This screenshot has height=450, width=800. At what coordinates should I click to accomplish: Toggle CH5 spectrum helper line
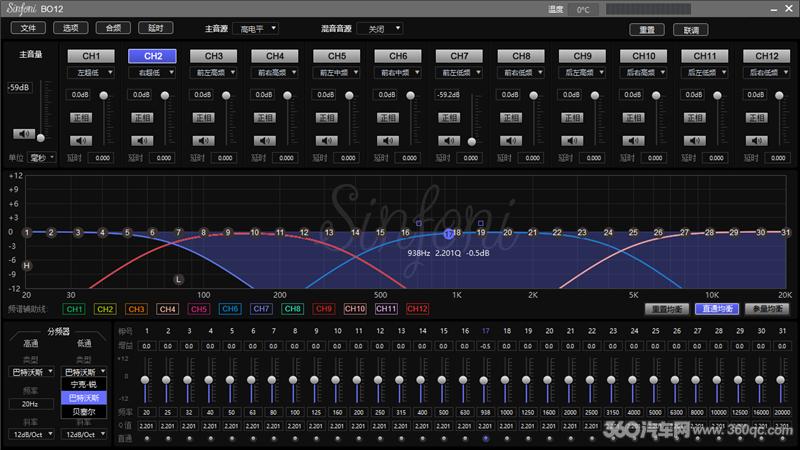click(199, 309)
